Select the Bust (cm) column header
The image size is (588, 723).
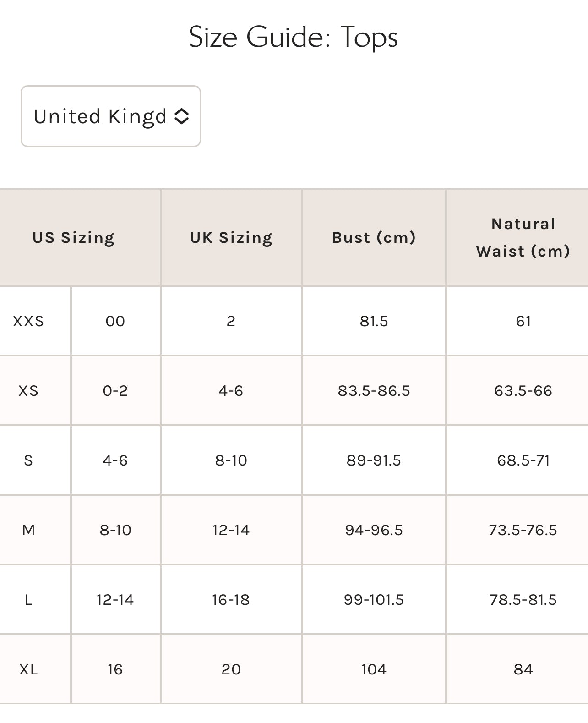coord(374,238)
